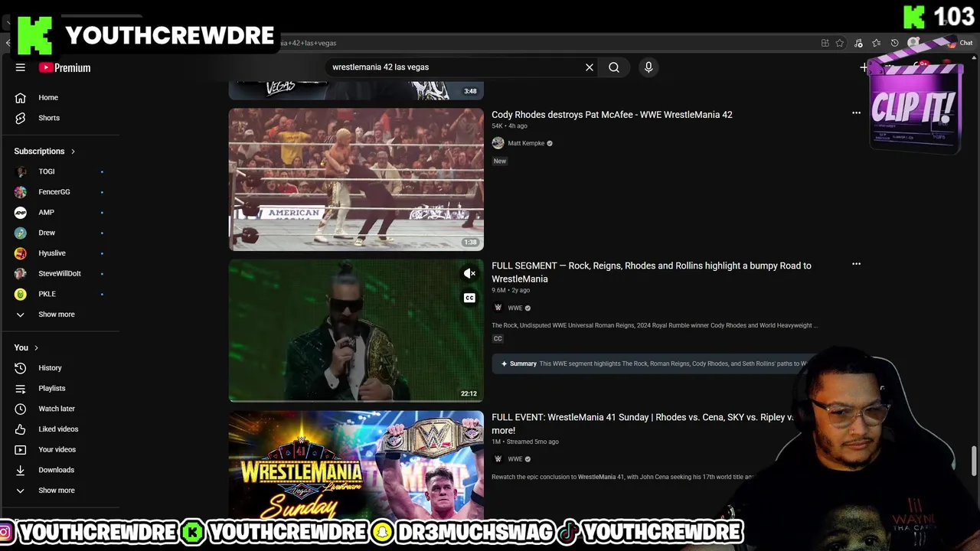Visit the Matt Kempke channel name
Screen dimensions: 980x551
pyautogui.click(x=526, y=143)
